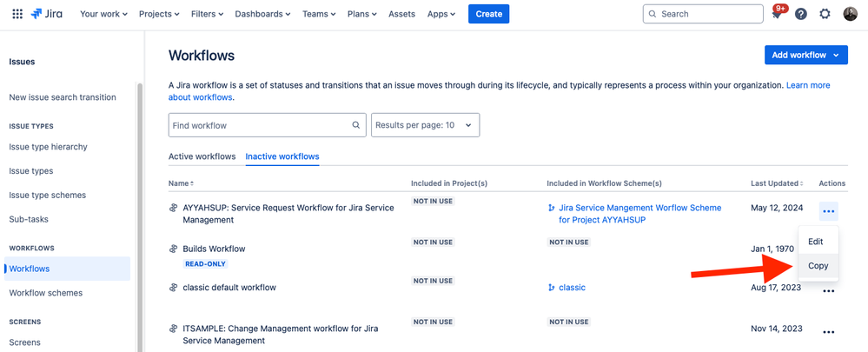Viewport: 868px width, 352px height.
Task: Click the ITSAMPLE Change Management workflow name
Action: (281, 335)
